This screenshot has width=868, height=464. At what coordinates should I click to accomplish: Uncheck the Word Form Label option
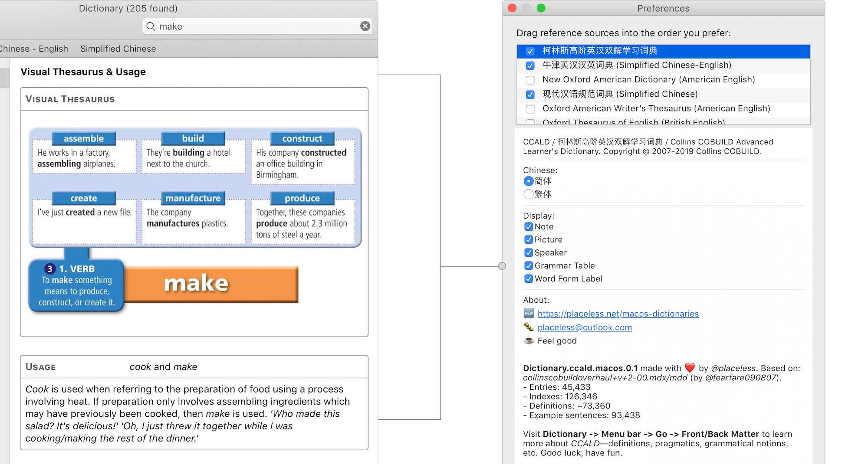(529, 279)
